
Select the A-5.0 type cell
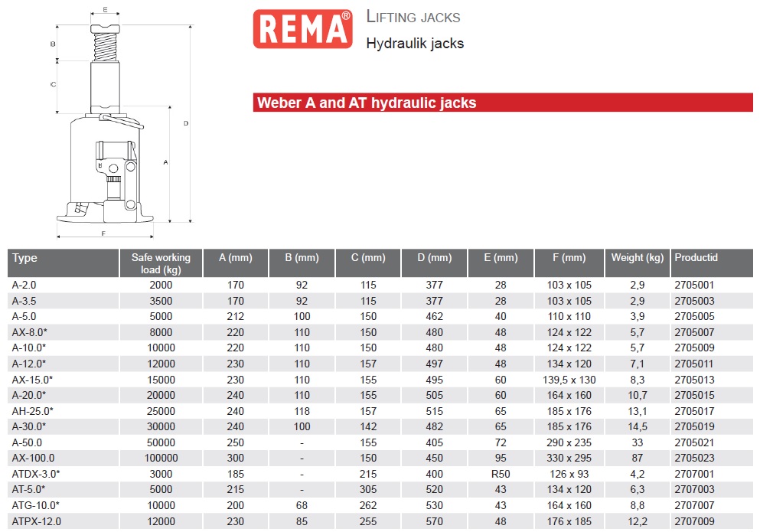tap(24, 316)
